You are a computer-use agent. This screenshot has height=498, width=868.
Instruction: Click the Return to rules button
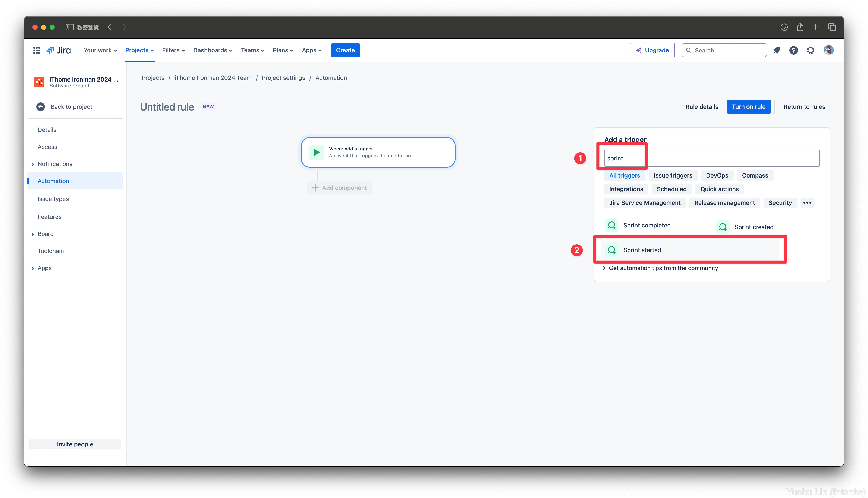point(804,107)
